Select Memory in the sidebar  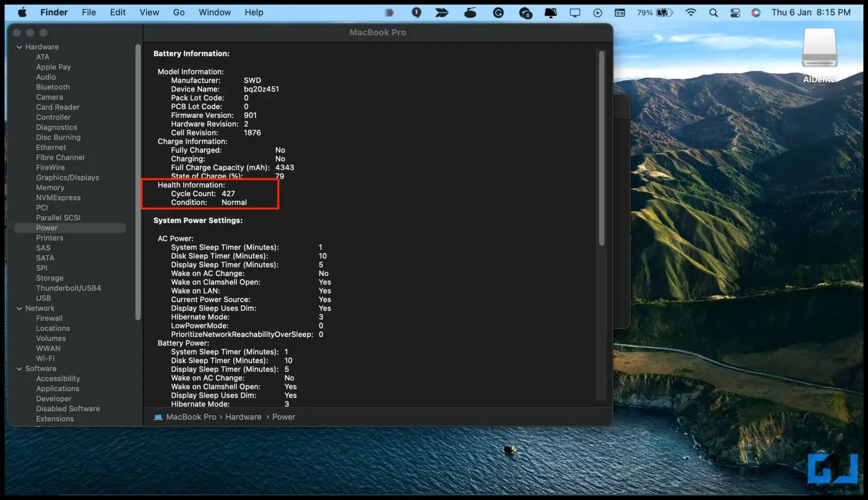pos(50,188)
